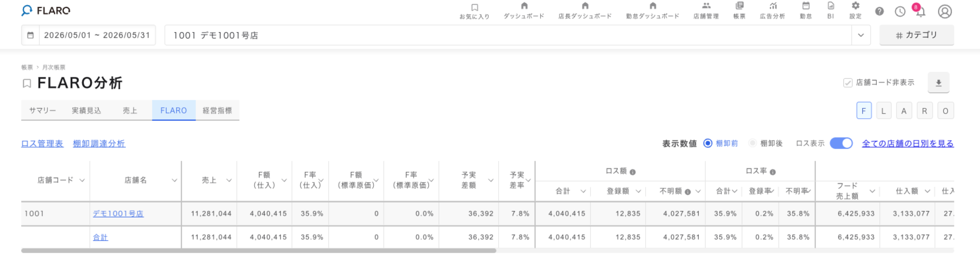Image resolution: width=980 pixels, height=261 pixels.
Task: Open the 仕入額 column dropdown
Action: click(927, 191)
